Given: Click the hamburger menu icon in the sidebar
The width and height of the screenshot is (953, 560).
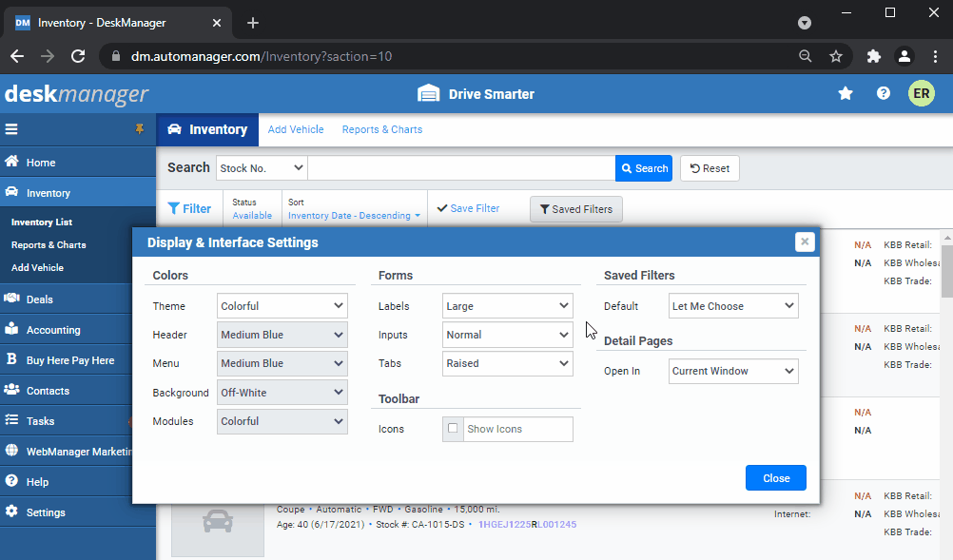Looking at the screenshot, I should tap(11, 128).
